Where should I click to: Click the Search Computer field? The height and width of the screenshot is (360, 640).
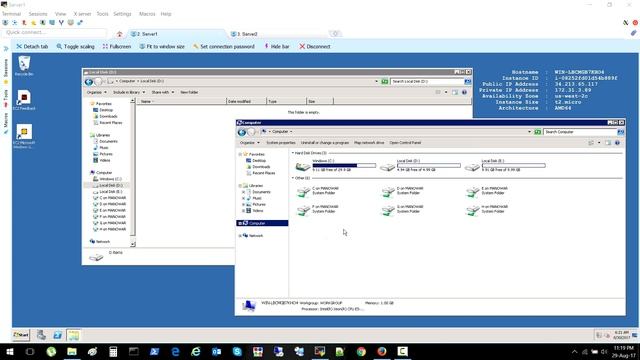click(580, 132)
